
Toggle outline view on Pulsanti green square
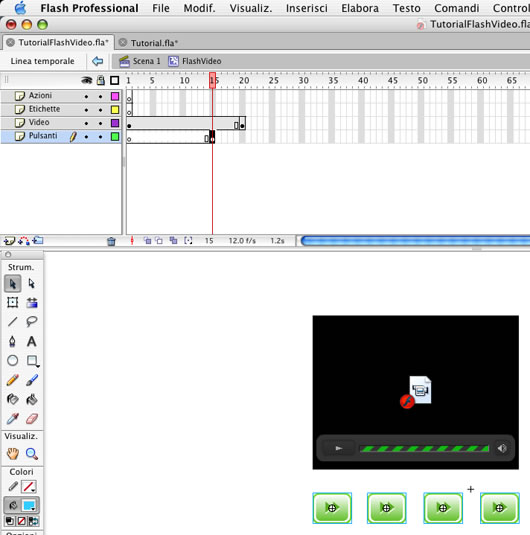tap(115, 136)
